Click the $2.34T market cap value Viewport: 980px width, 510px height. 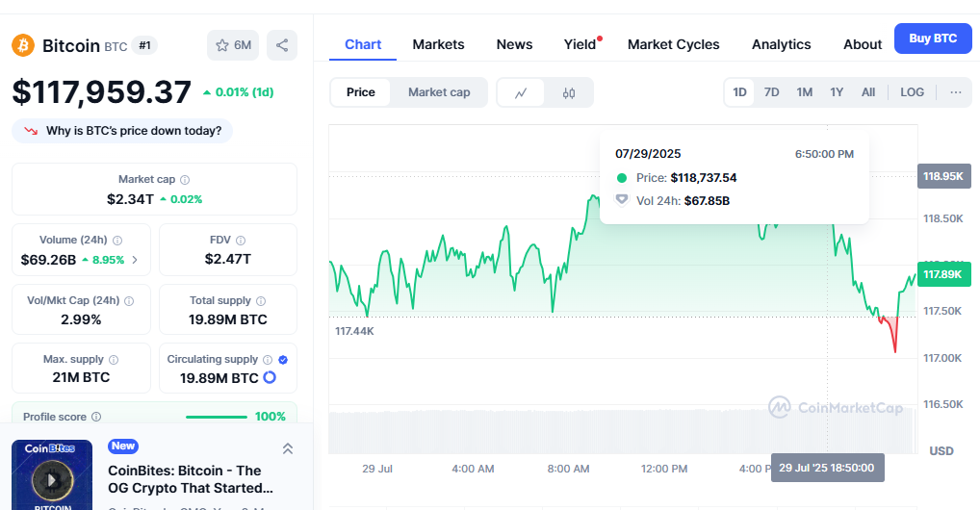130,199
